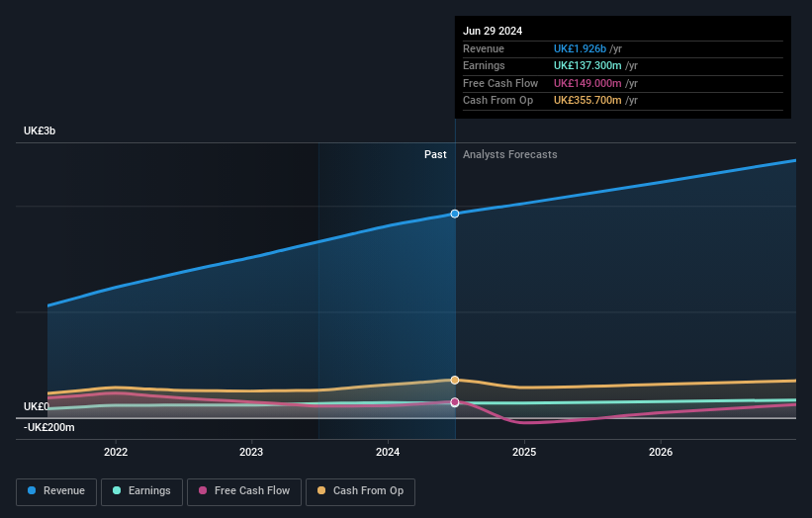Click the Analysts Forecasts label
The image size is (812, 518).
click(x=510, y=154)
